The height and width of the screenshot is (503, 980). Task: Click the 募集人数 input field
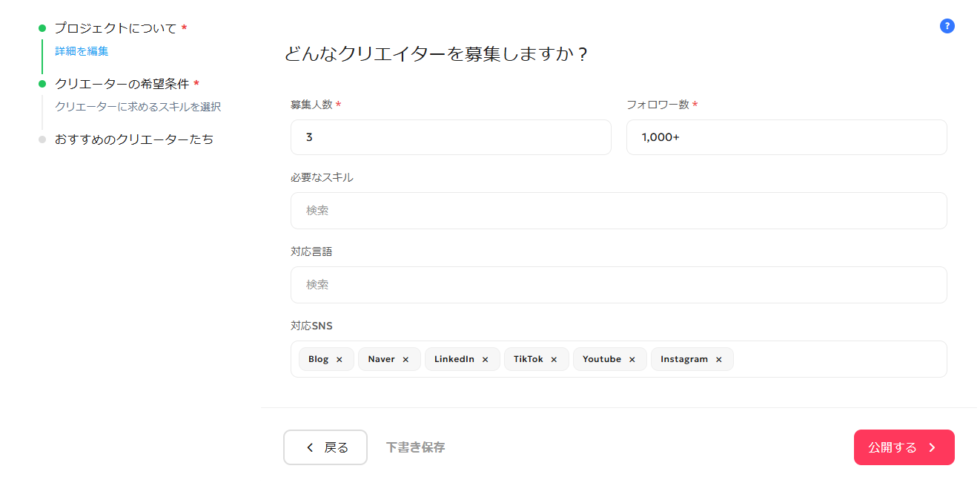(451, 137)
